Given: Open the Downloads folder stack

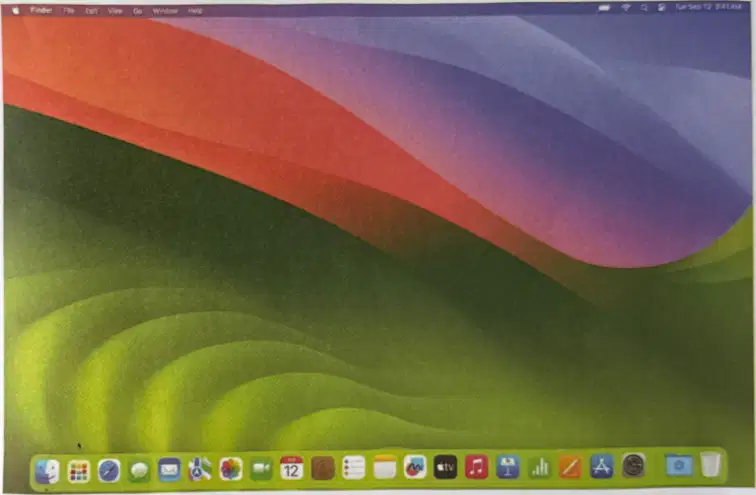Looking at the screenshot, I should coord(679,465).
